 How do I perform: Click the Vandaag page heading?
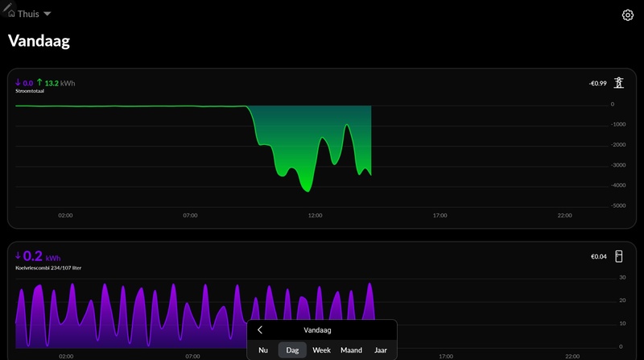tap(39, 41)
